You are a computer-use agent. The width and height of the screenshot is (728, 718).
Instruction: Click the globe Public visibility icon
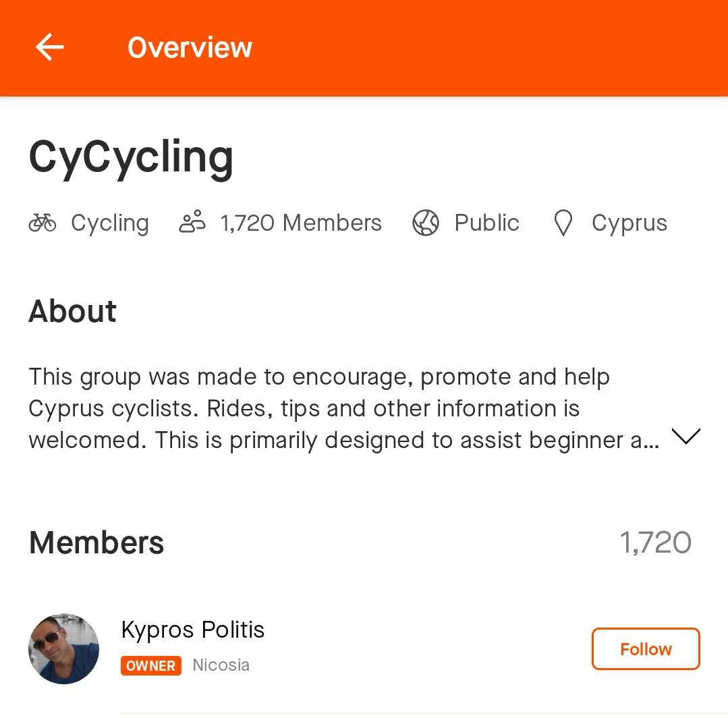pos(426,223)
